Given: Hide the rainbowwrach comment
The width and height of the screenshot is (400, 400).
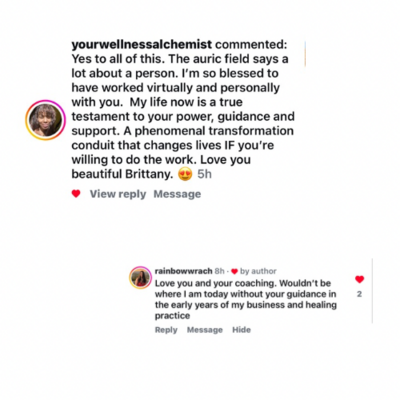Looking at the screenshot, I should (241, 330).
